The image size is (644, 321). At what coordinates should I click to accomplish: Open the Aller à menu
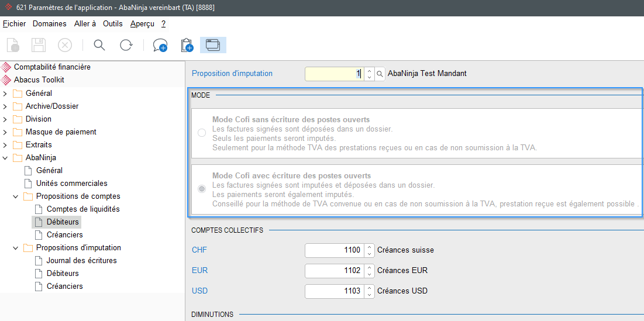click(x=85, y=24)
